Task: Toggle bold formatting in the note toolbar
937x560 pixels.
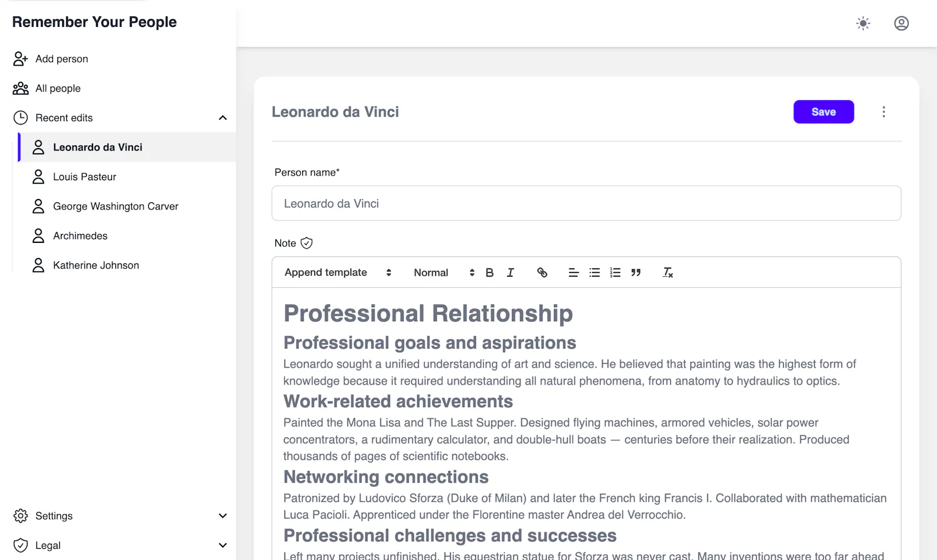Action: [490, 273]
